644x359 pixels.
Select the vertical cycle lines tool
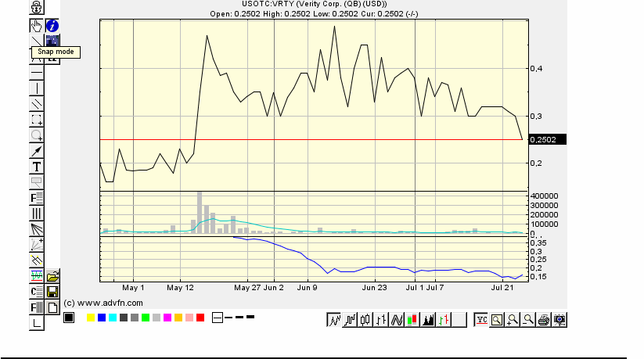pyautogui.click(x=36, y=214)
